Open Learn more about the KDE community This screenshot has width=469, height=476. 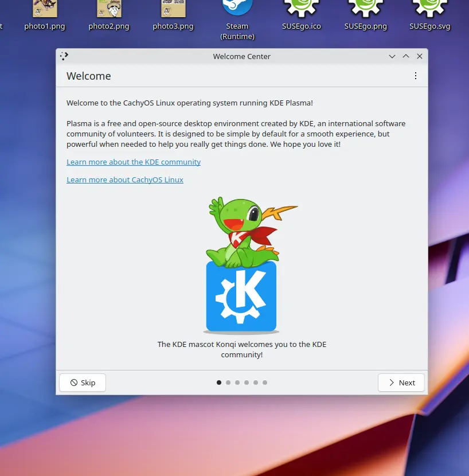(134, 162)
